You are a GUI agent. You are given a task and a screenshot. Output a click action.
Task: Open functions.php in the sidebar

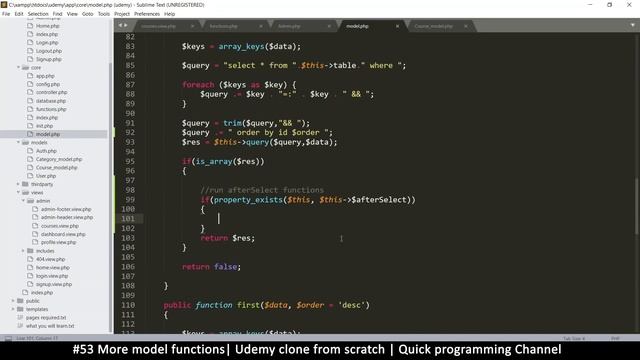51,109
